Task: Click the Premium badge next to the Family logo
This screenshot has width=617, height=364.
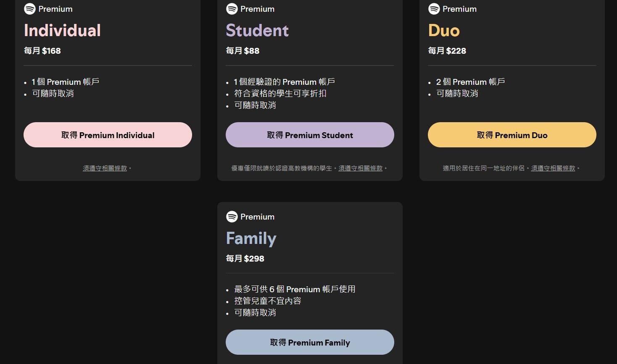Action: 258,217
